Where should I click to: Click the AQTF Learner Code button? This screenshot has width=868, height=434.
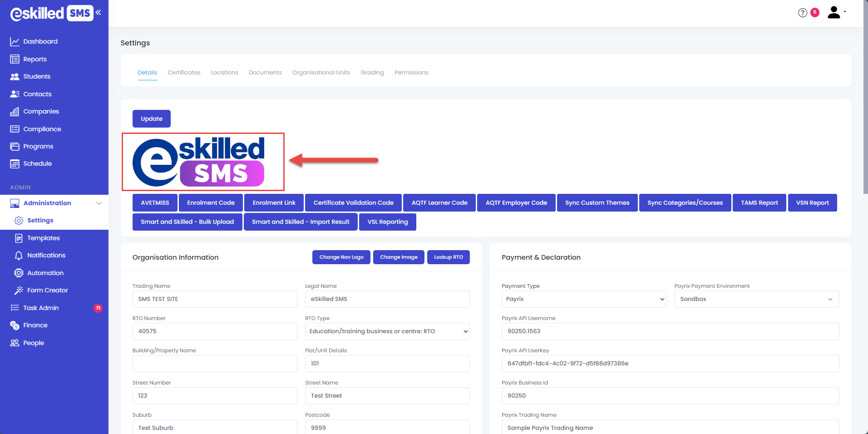pos(439,203)
